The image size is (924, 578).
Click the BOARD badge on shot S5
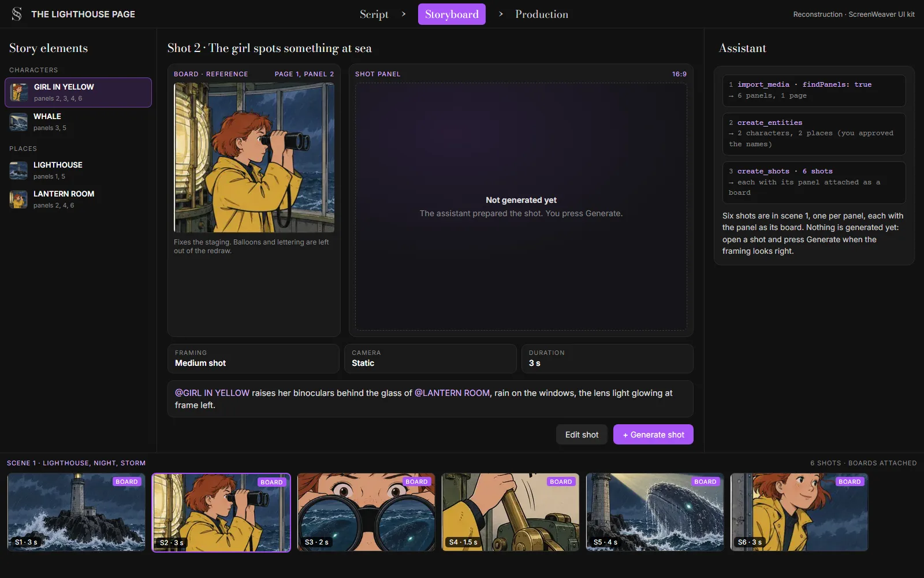(705, 481)
